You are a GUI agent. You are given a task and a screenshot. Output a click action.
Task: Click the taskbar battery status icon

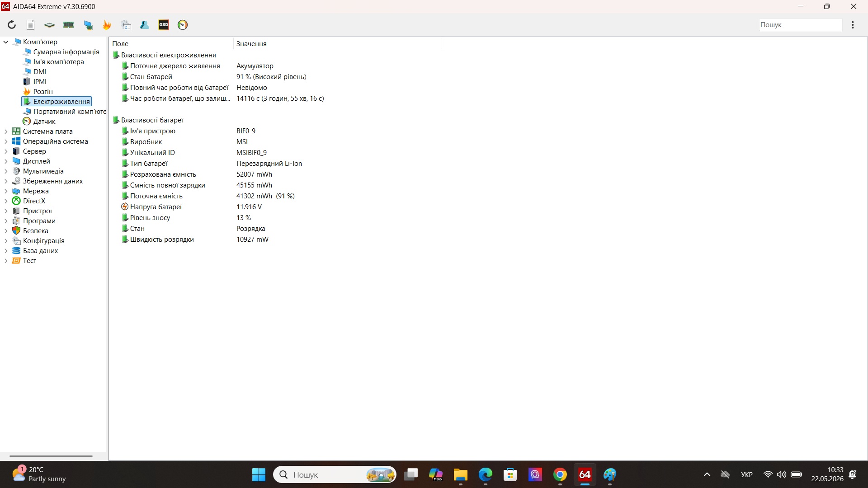coord(797,474)
